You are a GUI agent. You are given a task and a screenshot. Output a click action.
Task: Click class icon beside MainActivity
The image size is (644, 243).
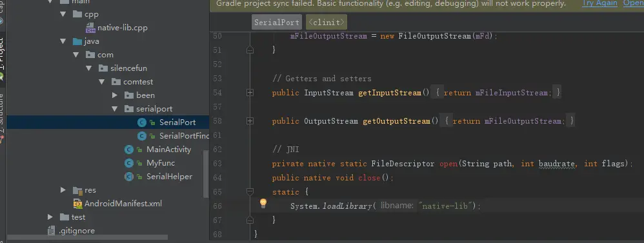point(129,150)
